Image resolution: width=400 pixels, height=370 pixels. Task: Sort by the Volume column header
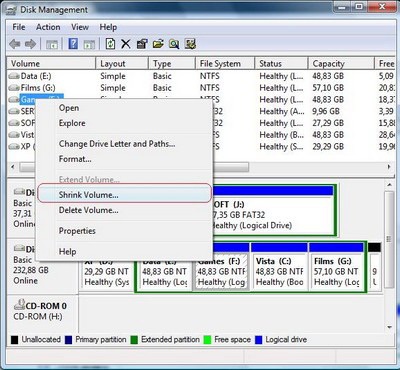51,63
